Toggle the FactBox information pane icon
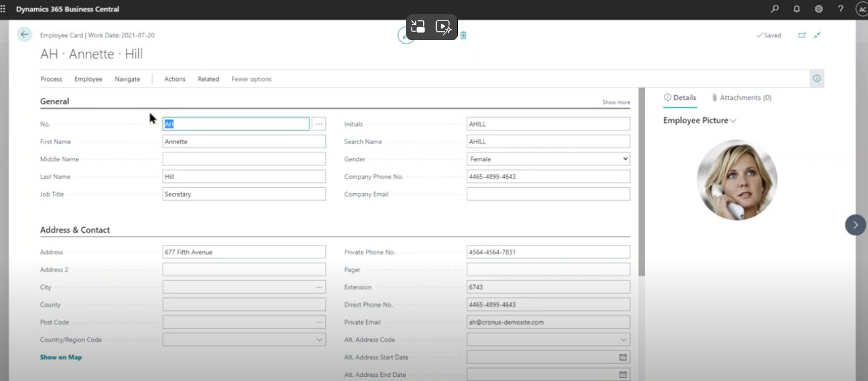 coord(816,79)
